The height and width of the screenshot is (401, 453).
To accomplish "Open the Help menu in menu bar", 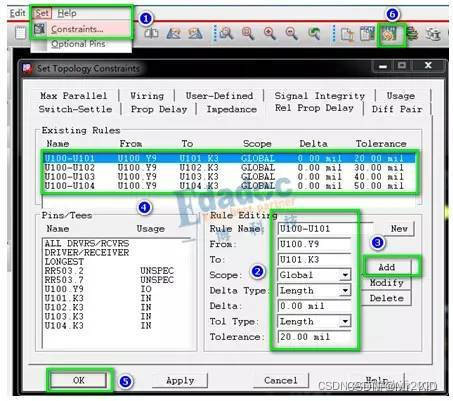I will [x=67, y=13].
